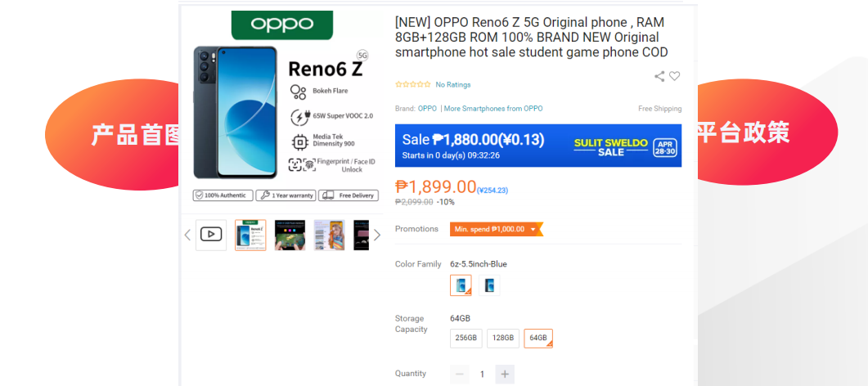Add product to wishlist with heart icon
Image resolution: width=868 pixels, height=386 pixels.
[x=675, y=76]
